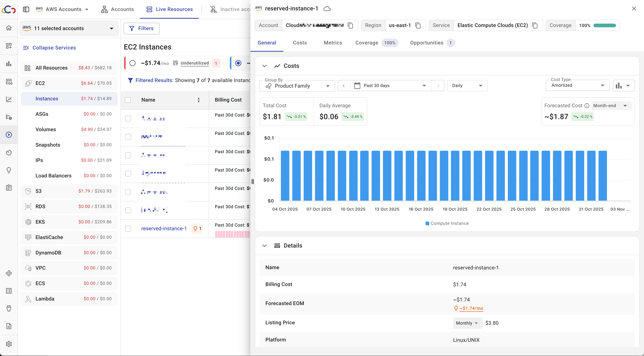Image resolution: width=644 pixels, height=356 pixels.
Task: Click the bar chart type icon
Action: point(619,86)
